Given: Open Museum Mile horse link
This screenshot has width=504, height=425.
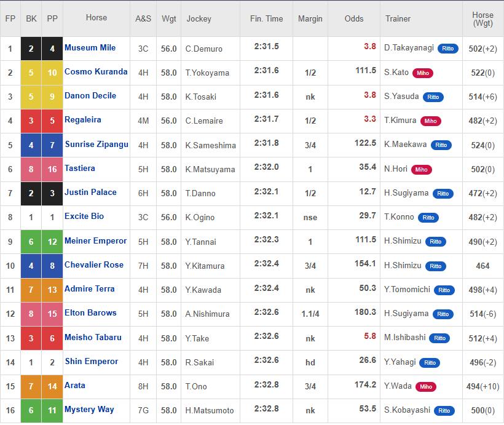Looking at the screenshot, I should (x=90, y=47).
